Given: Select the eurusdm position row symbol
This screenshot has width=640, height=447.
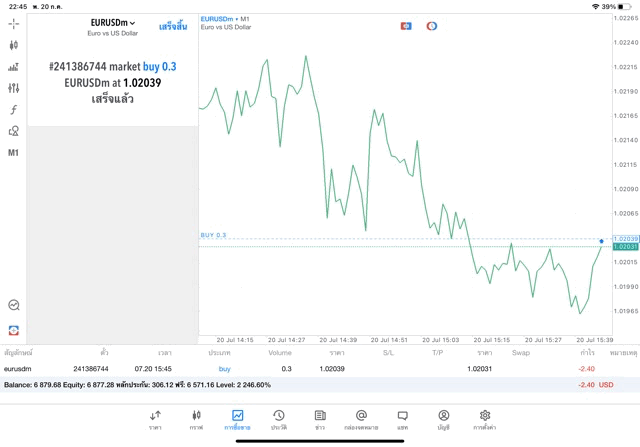Looking at the screenshot, I should [x=18, y=369].
